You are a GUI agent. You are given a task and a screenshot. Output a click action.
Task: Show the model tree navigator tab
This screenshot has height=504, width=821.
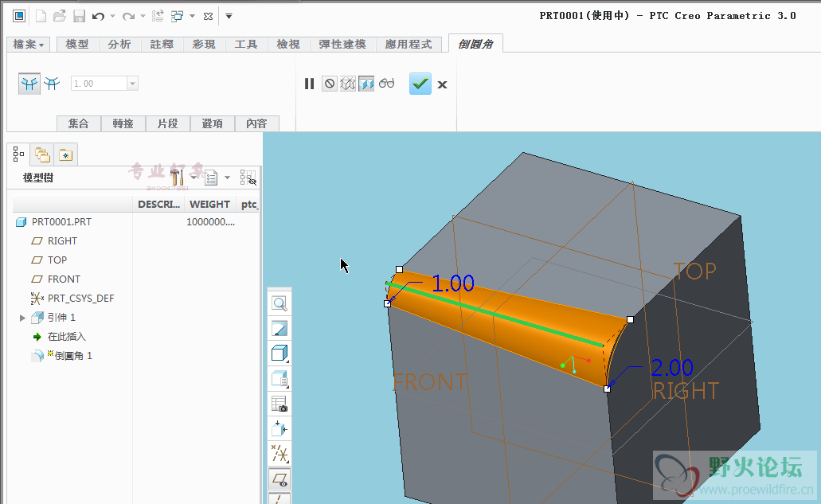19,154
